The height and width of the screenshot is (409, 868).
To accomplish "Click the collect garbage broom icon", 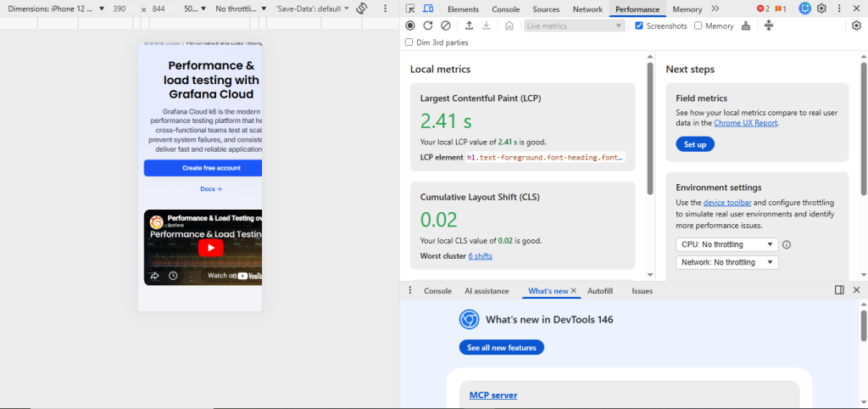I will (x=746, y=25).
